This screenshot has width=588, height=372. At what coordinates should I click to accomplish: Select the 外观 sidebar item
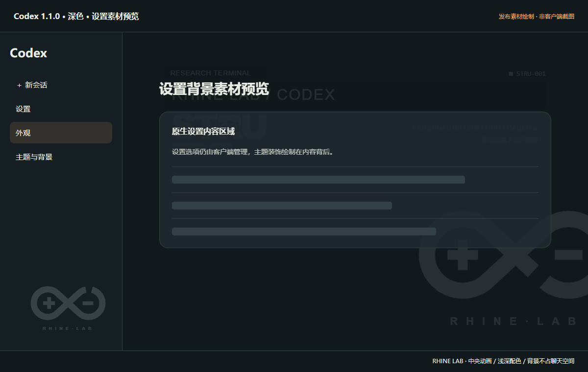coord(61,133)
